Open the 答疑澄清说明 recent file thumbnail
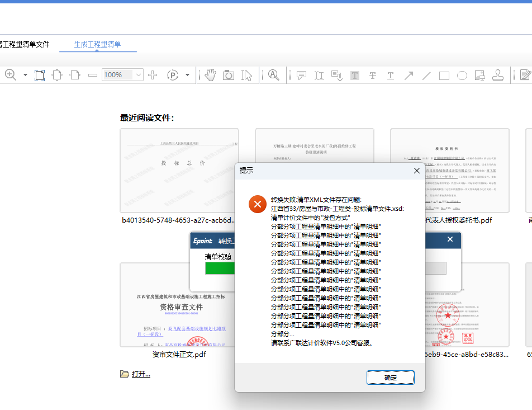Screen dimensions: 532x410 pyautogui.click(x=314, y=146)
